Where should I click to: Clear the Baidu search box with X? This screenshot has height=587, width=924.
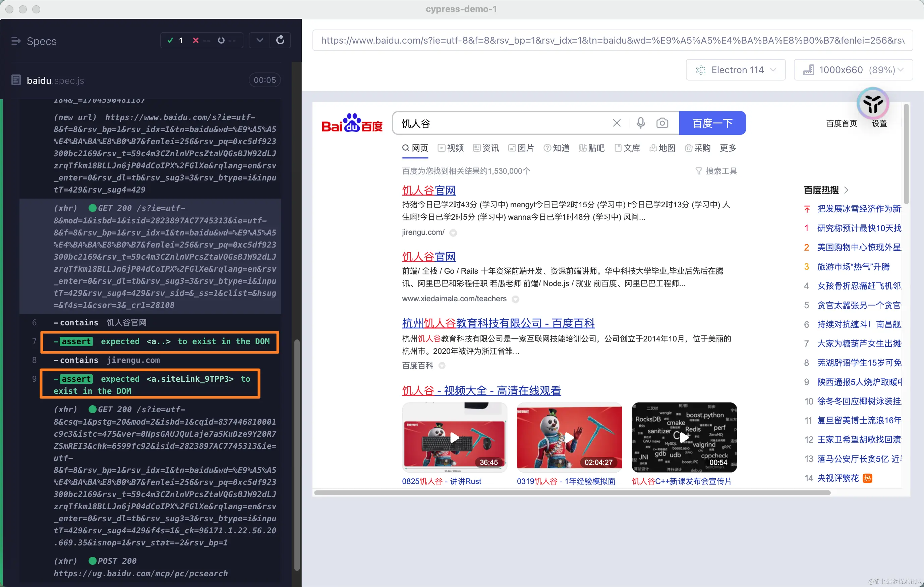click(617, 123)
